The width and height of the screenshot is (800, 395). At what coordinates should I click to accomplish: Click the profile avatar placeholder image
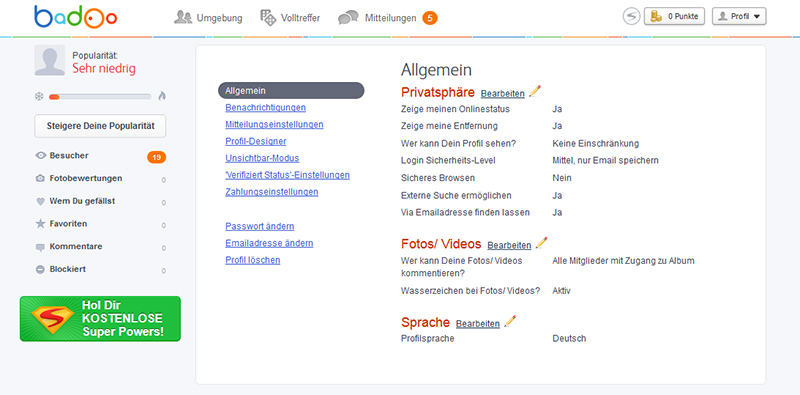[49, 60]
